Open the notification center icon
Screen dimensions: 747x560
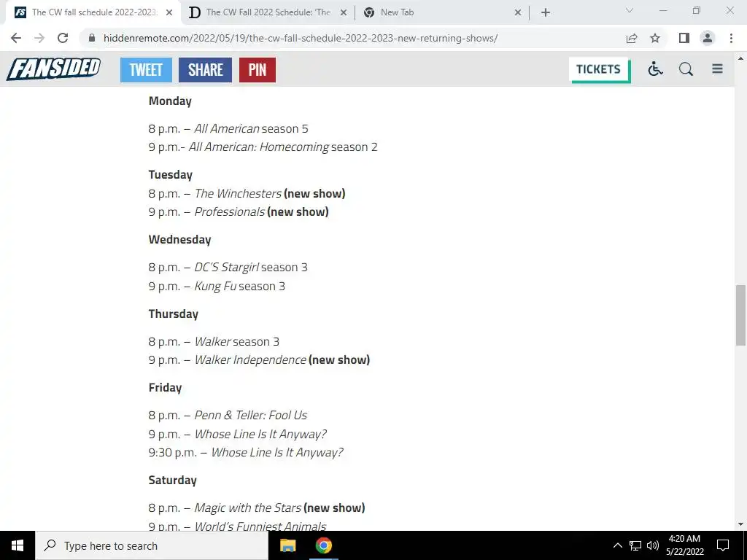click(723, 545)
